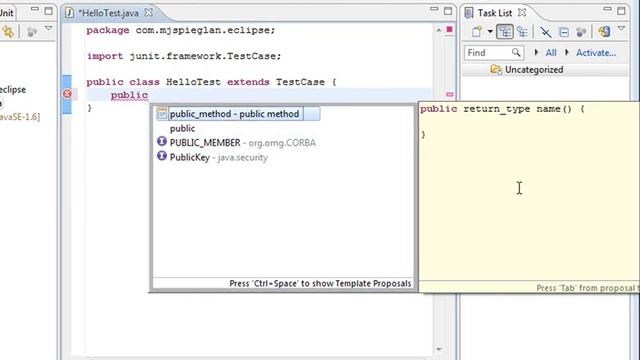Screen dimensions: 640x360
Task: Expand the arrow before All working set
Action: point(536,53)
